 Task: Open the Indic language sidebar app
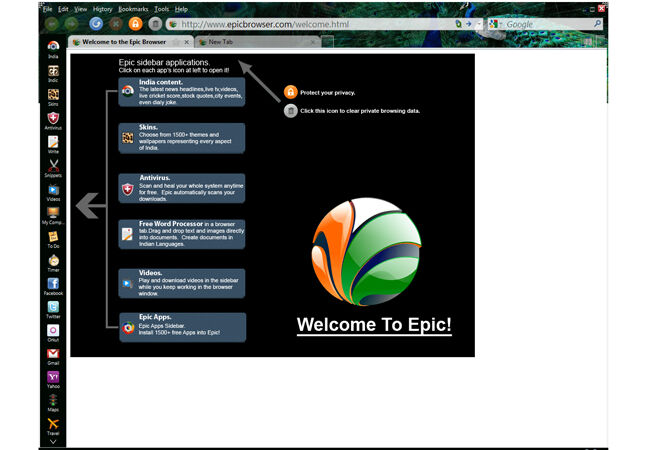(x=53, y=73)
